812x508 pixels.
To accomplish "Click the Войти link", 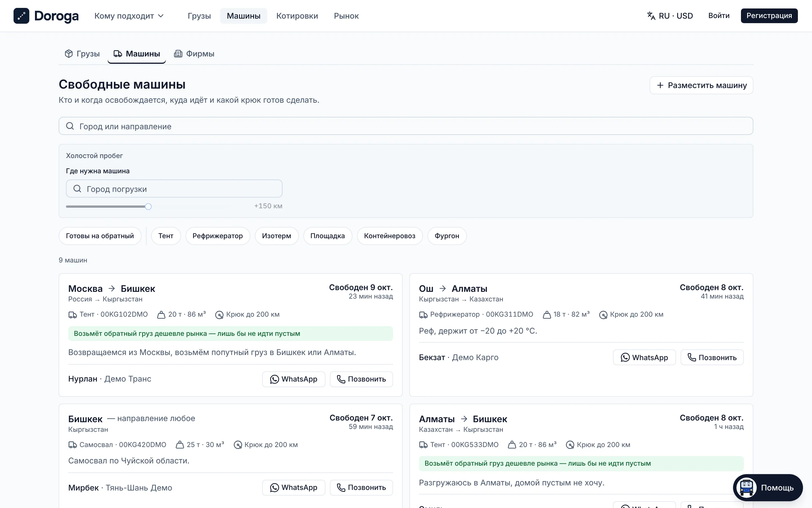I will click(x=719, y=16).
